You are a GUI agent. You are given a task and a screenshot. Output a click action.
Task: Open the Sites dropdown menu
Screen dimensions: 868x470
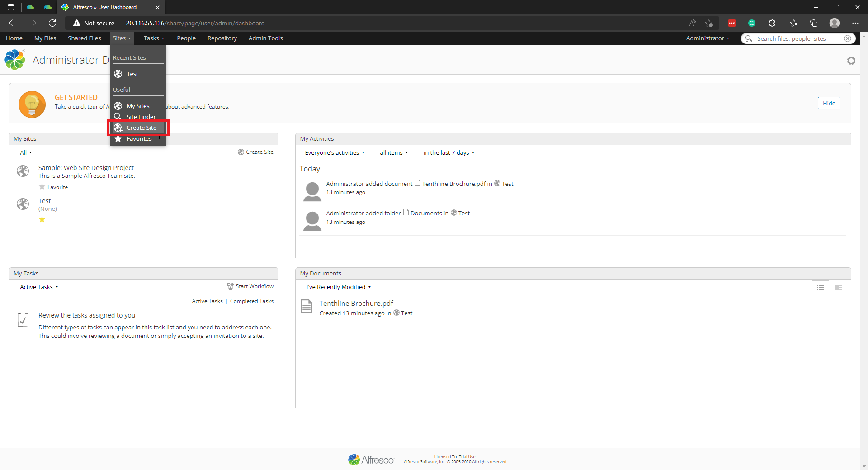pos(122,38)
